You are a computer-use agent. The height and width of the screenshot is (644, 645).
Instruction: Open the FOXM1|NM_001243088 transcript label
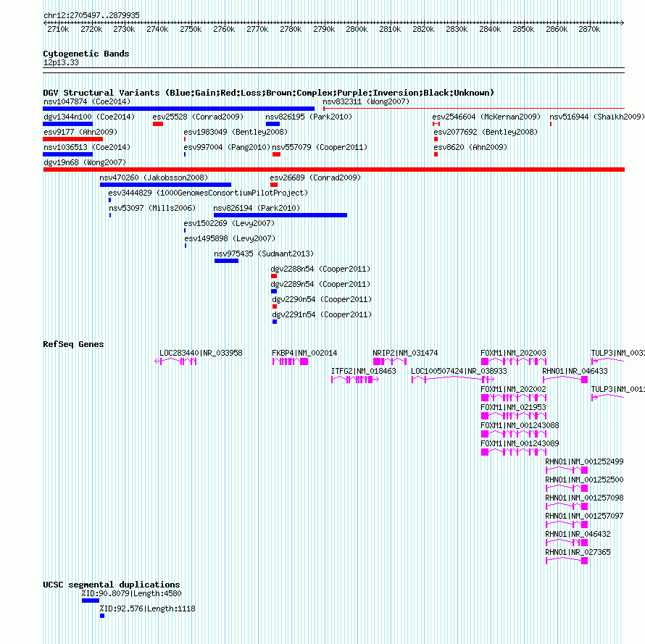pyautogui.click(x=520, y=425)
